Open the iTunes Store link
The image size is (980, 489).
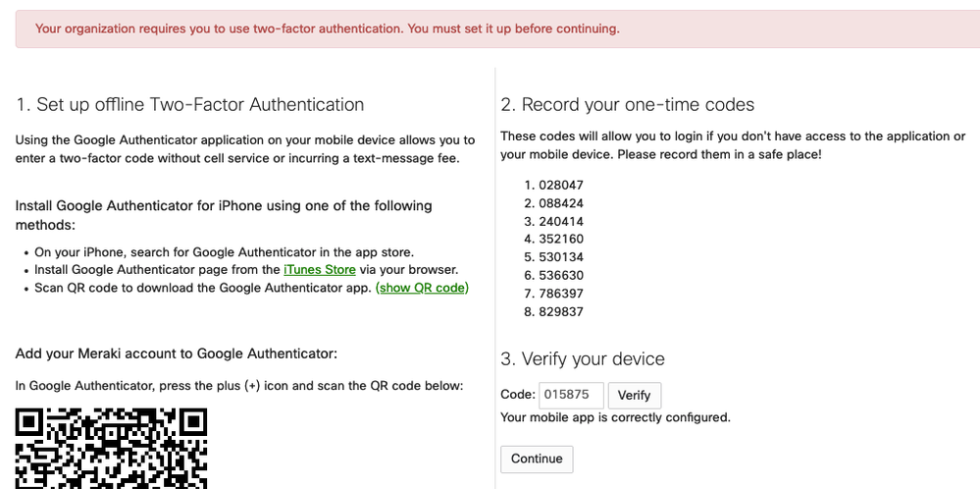[320, 269]
